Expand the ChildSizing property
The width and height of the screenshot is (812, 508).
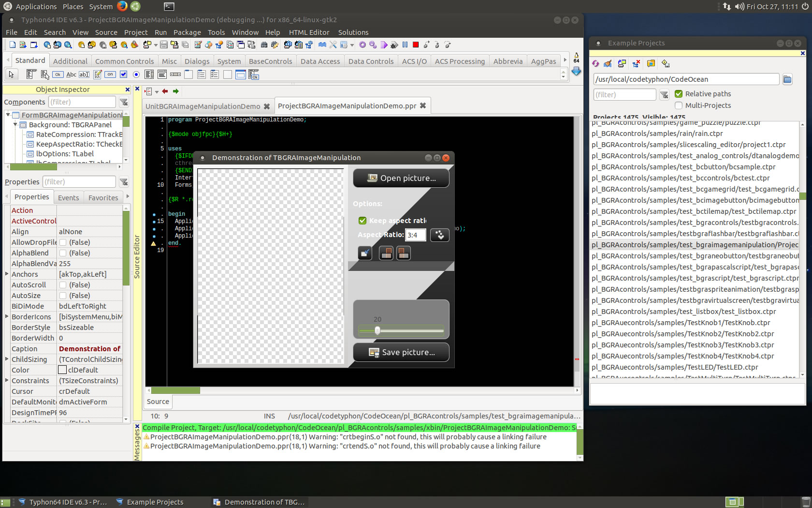click(x=7, y=359)
